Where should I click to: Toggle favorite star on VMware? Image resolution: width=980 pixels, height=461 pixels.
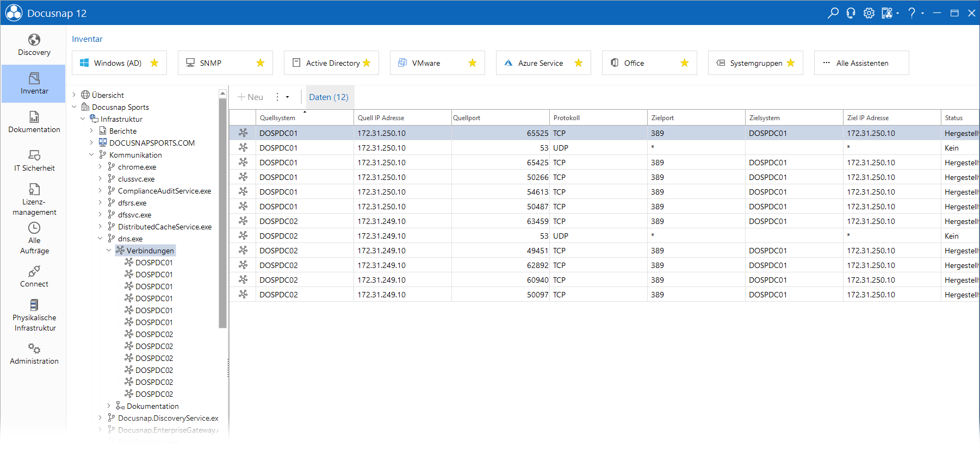point(473,63)
